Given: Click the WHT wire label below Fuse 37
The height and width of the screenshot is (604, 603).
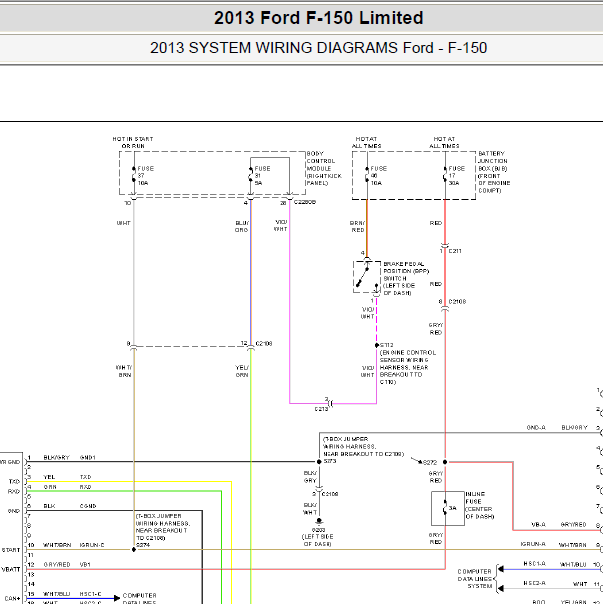Looking at the screenshot, I should pos(124,223).
